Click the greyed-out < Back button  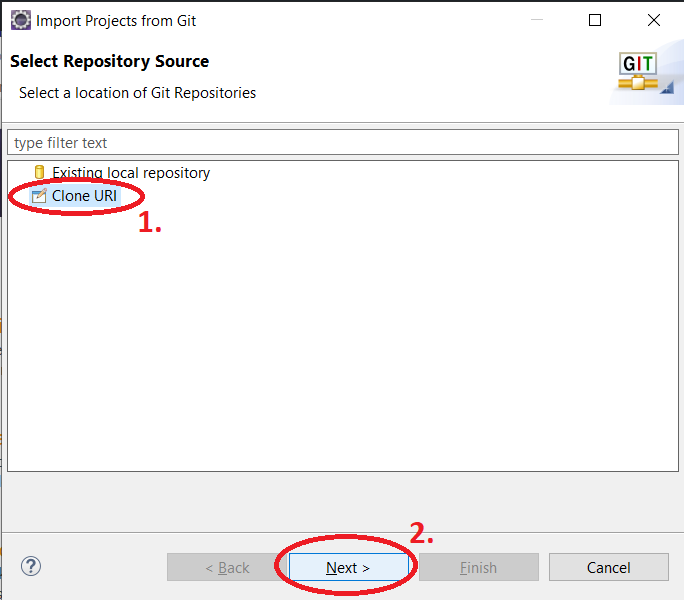[x=227, y=567]
